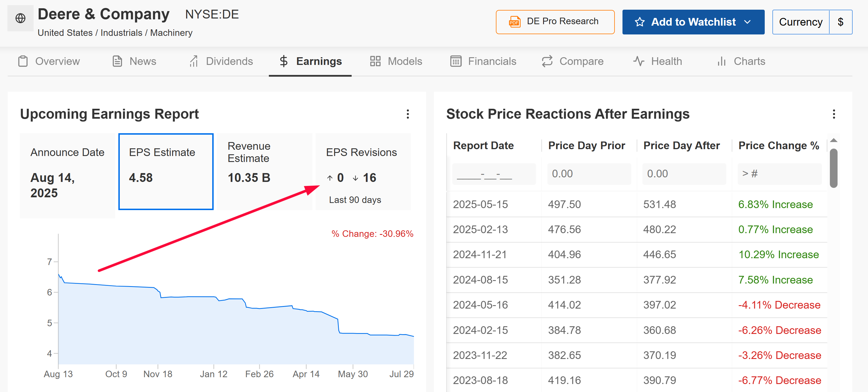Screen dimensions: 868x392
Task: Open the Currency dollar selector
Action: [840, 22]
